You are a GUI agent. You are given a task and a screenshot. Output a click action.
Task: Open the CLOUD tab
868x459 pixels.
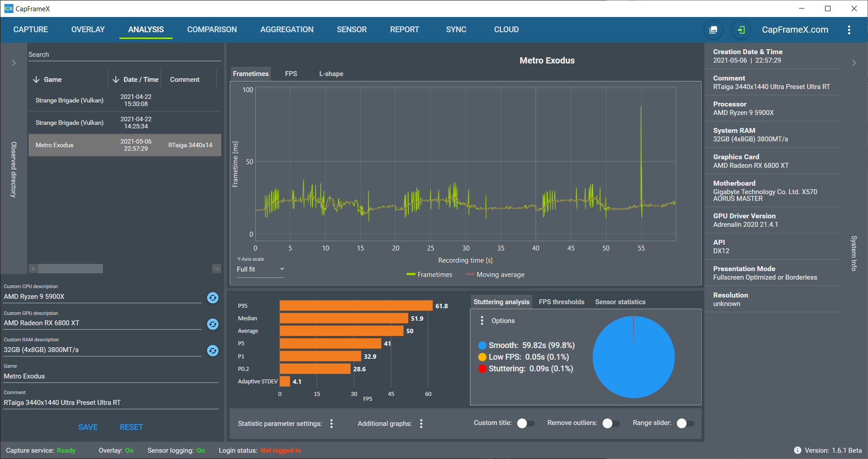click(506, 30)
